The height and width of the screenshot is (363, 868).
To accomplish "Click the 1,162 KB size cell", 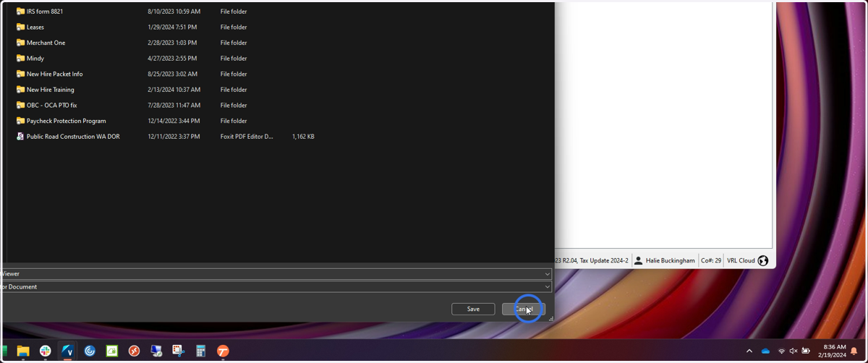I will [x=303, y=136].
